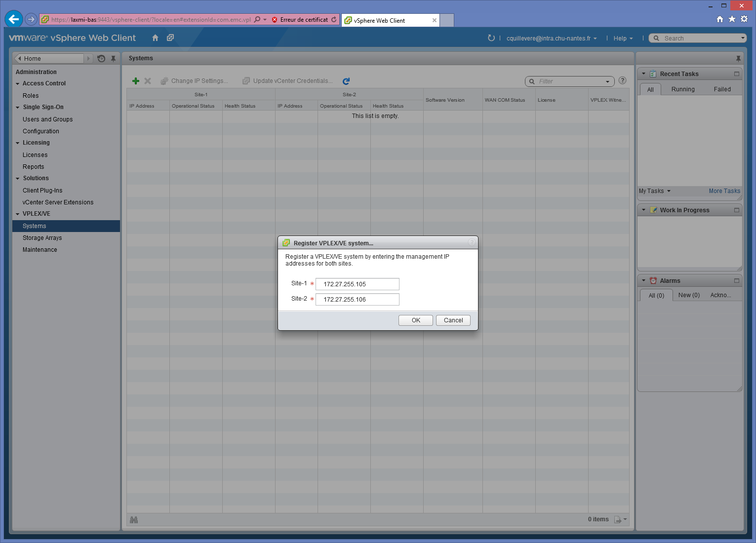756x543 pixels.
Task: Open the My Tasks dropdown
Action: point(655,191)
